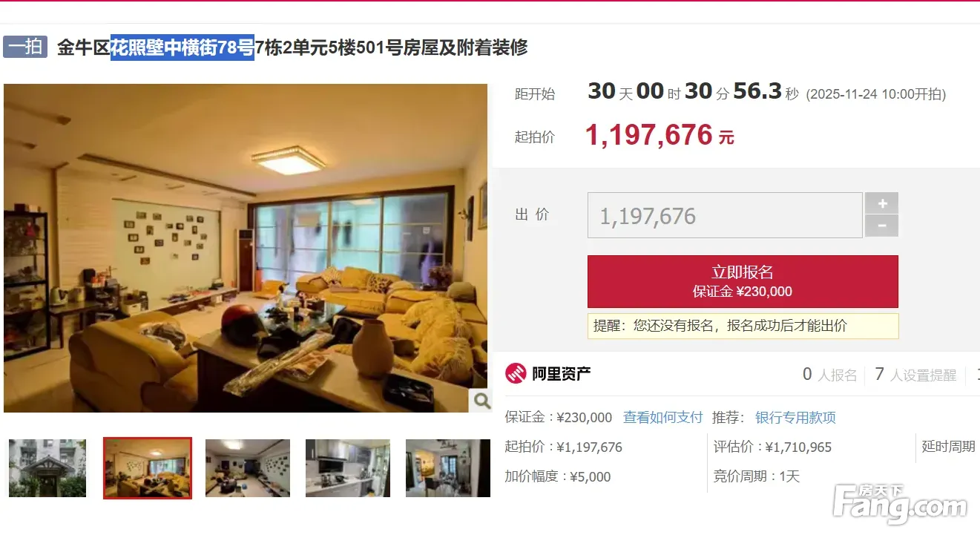This screenshot has height=535, width=980.
Task: Select the highlighted living room thumbnail
Action: tap(148, 468)
